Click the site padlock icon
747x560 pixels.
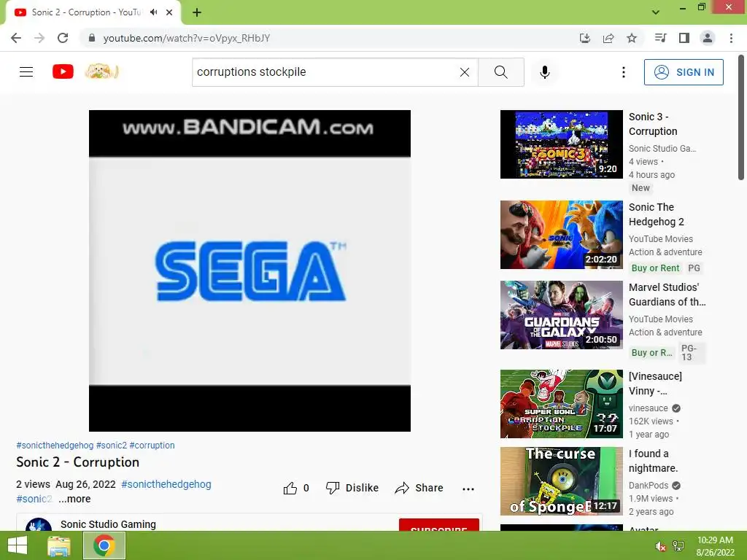pos(92,38)
